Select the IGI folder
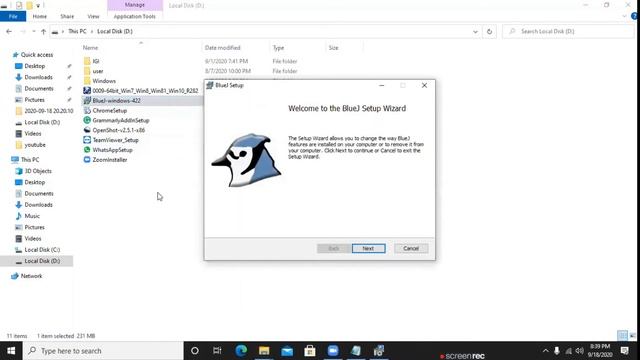This screenshot has width=640, height=360. tap(96, 61)
